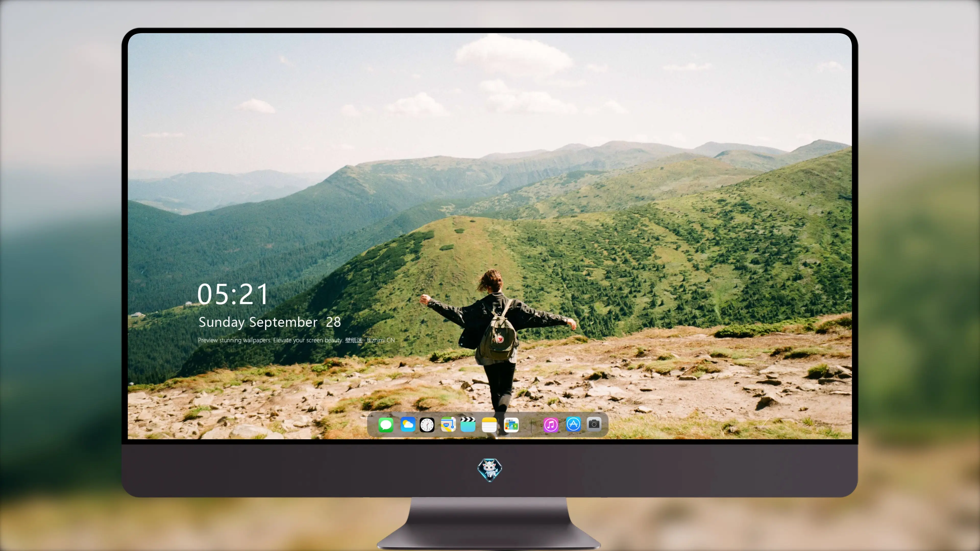Open the yellow Notes app in the dock
The width and height of the screenshot is (980, 551).
tap(489, 425)
